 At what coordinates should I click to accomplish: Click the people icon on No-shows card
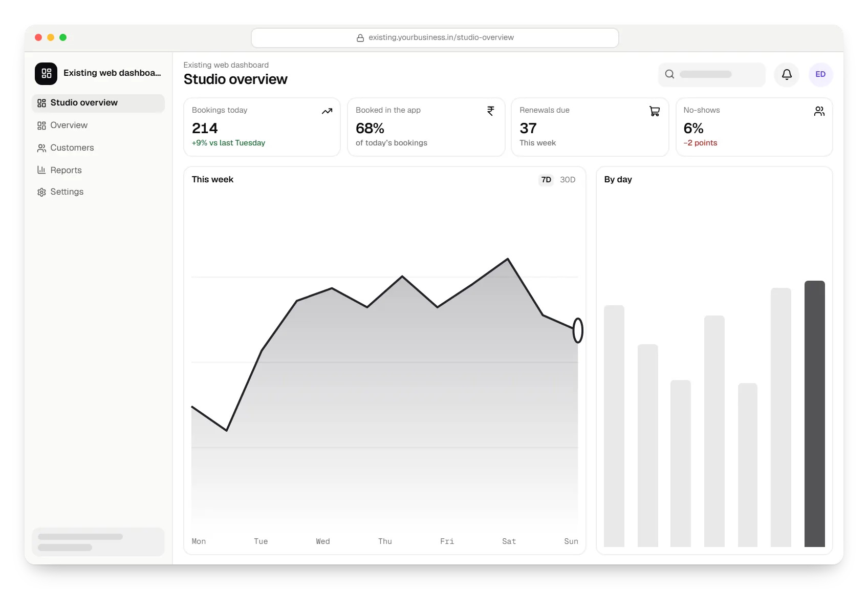click(x=819, y=111)
